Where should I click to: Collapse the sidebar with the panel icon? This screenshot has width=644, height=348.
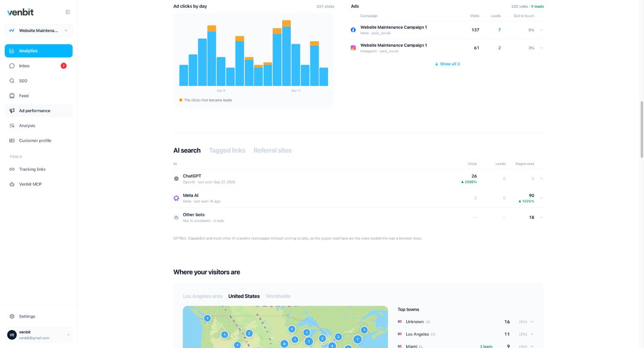pos(68,12)
